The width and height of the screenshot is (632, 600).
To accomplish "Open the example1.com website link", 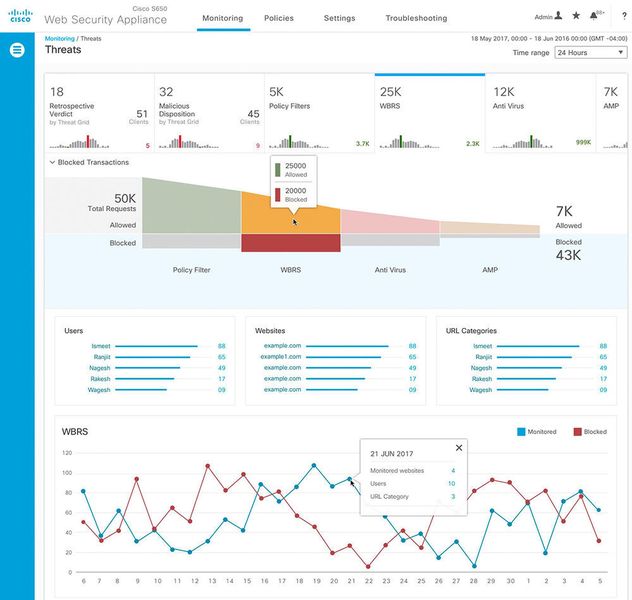I will click(x=281, y=357).
